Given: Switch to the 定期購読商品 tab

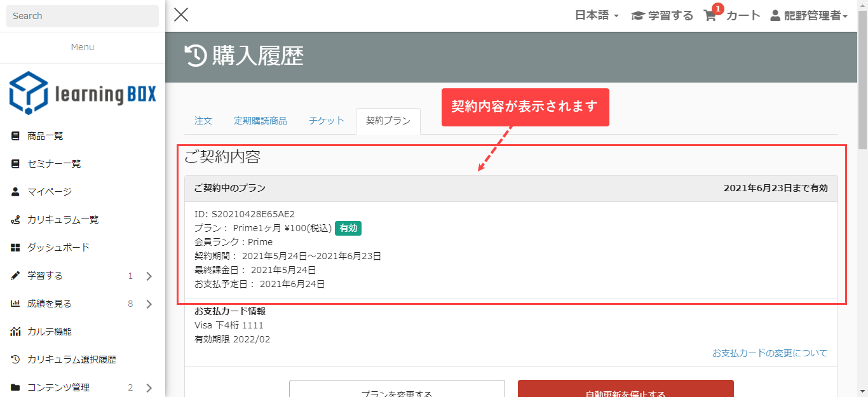Looking at the screenshot, I should (260, 121).
